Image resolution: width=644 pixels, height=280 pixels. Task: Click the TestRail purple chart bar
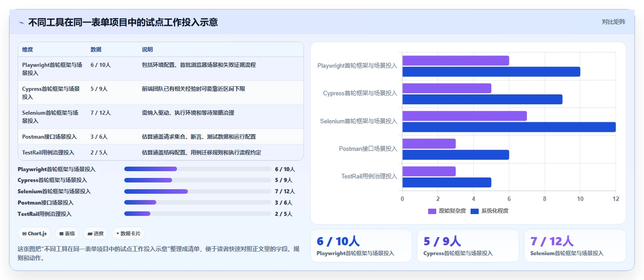coord(429,171)
